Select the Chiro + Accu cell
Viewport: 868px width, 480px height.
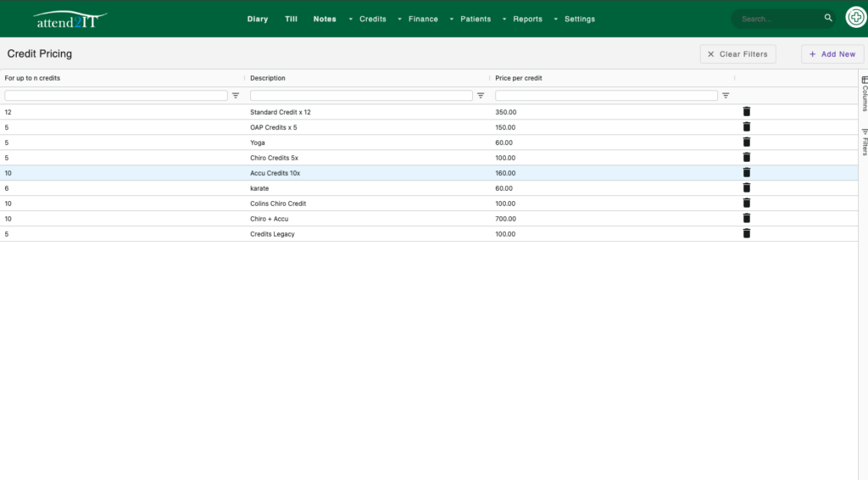coord(269,219)
